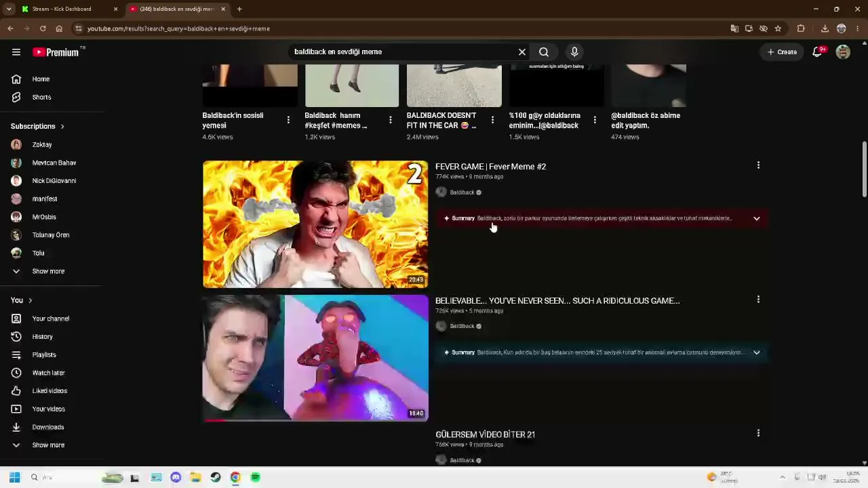This screenshot has height=488, width=868.
Task: Start voice search with the microphone
Action: (x=574, y=52)
